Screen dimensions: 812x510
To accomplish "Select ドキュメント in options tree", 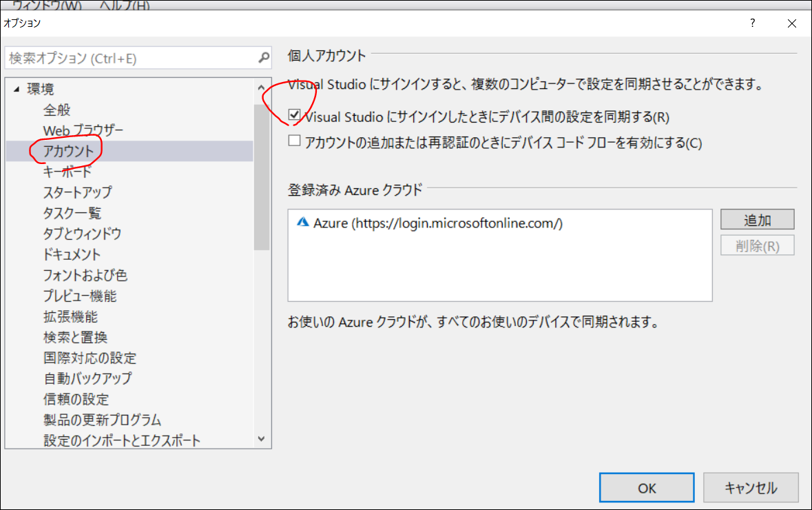I will click(x=72, y=254).
